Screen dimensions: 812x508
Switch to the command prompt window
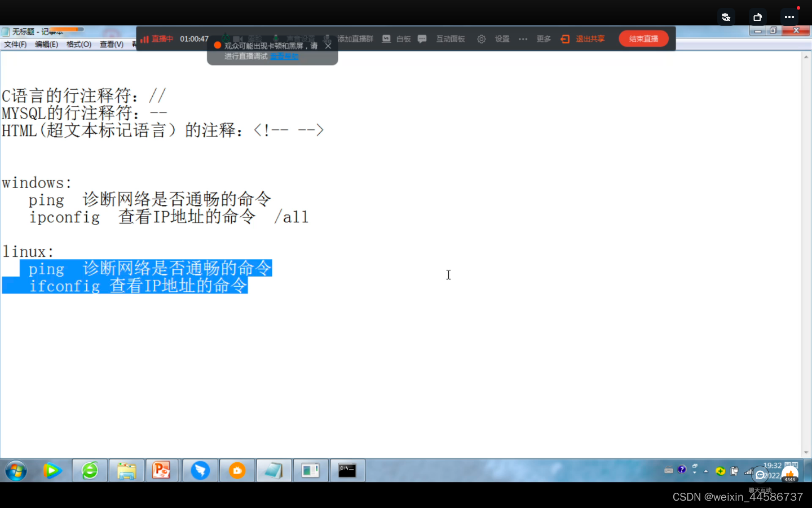347,470
